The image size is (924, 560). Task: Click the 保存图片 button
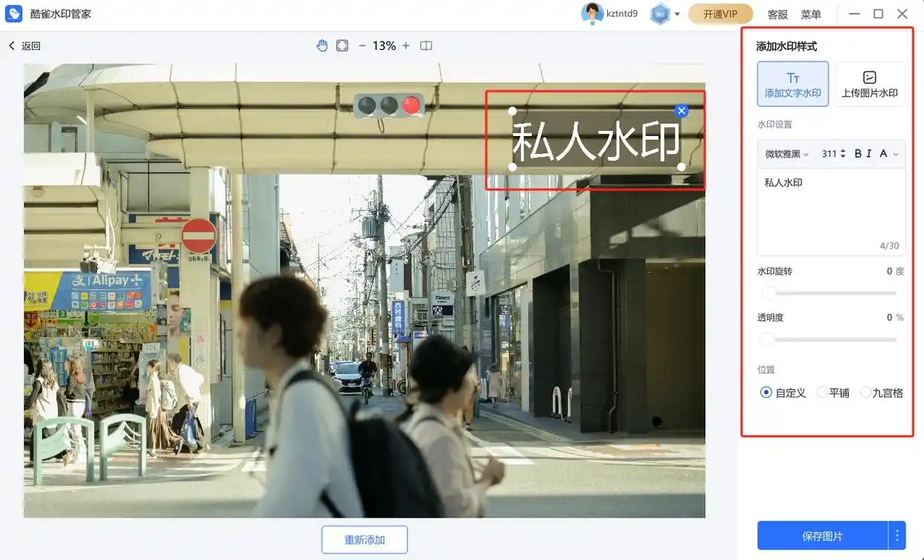(x=822, y=536)
